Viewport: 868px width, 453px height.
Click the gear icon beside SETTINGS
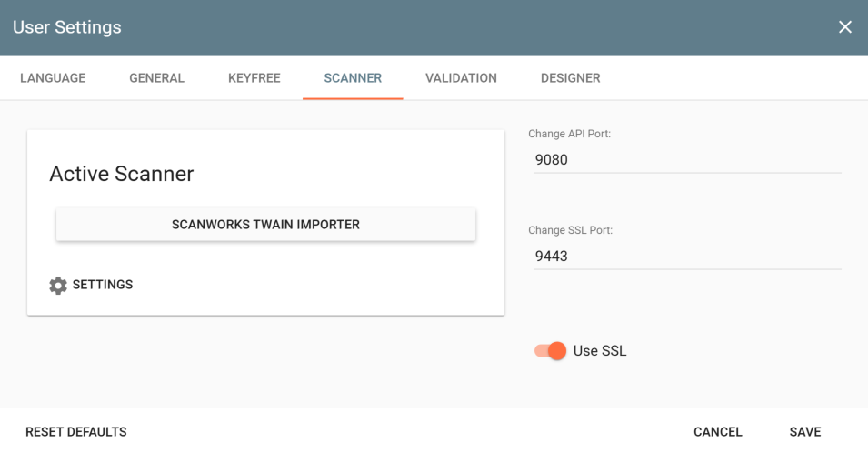[x=58, y=286]
